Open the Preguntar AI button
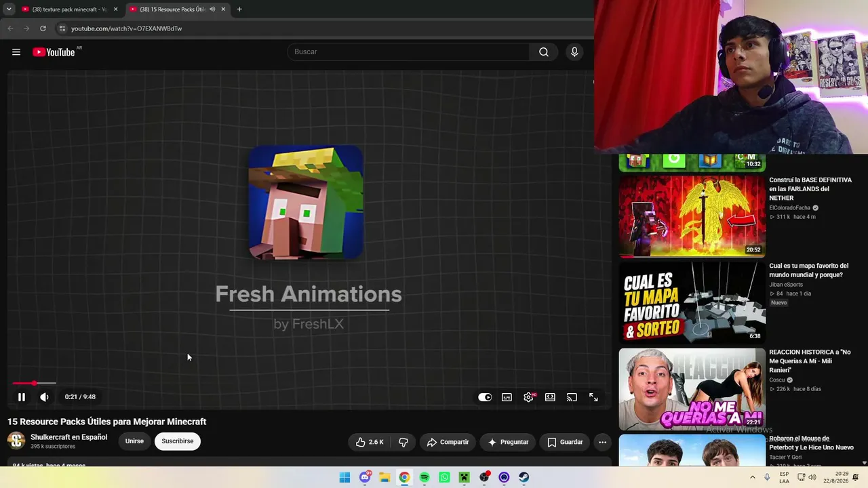Viewport: 868px width, 488px height. 508,442
